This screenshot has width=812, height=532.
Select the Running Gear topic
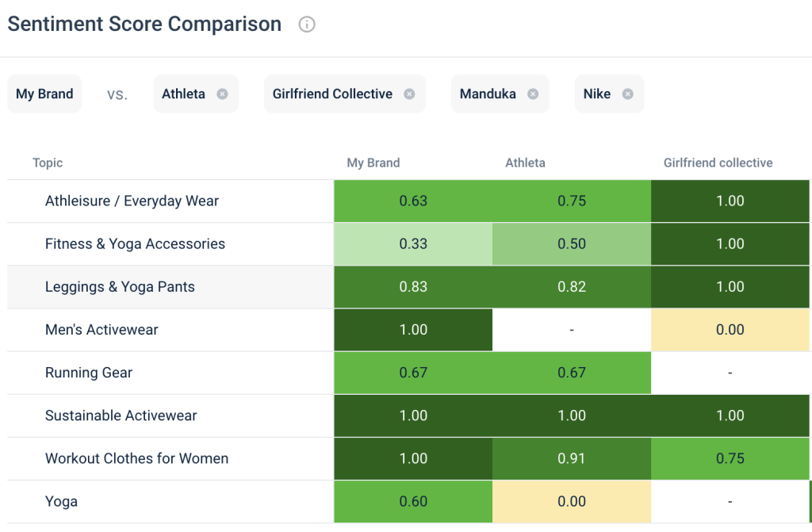click(88, 373)
